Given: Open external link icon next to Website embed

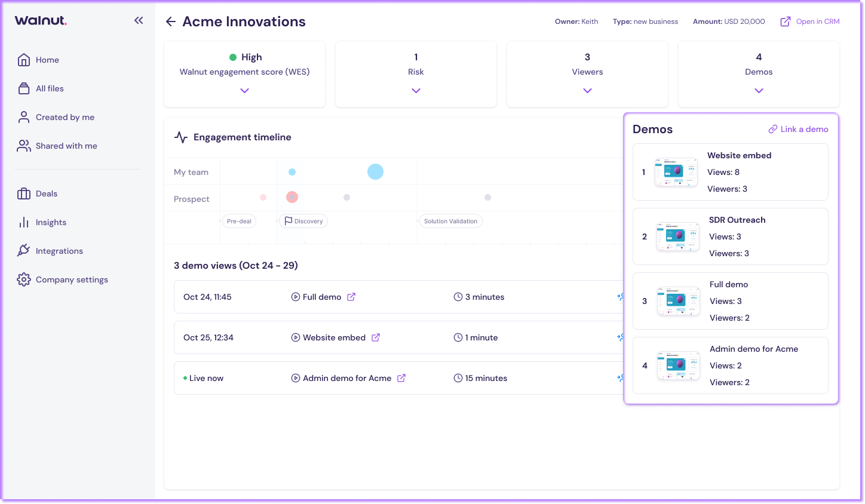Looking at the screenshot, I should click(376, 337).
